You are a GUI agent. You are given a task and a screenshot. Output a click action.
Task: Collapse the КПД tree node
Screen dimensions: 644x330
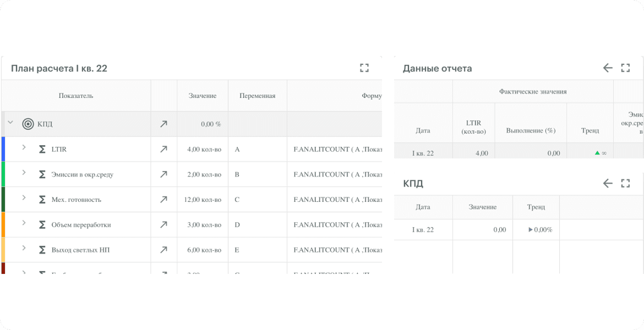(x=10, y=122)
